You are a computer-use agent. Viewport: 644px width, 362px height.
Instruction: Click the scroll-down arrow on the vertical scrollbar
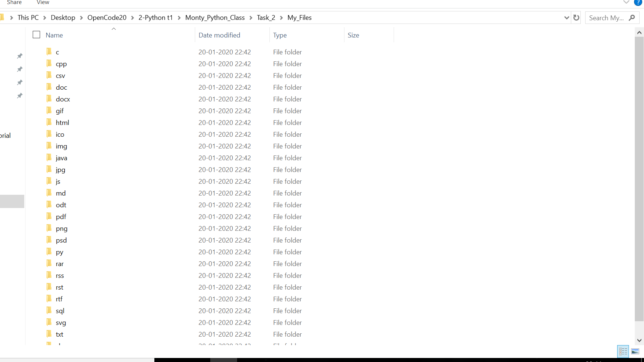point(639,340)
